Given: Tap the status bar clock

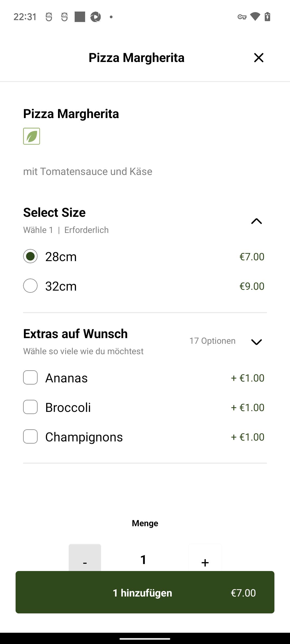Looking at the screenshot, I should [x=25, y=17].
